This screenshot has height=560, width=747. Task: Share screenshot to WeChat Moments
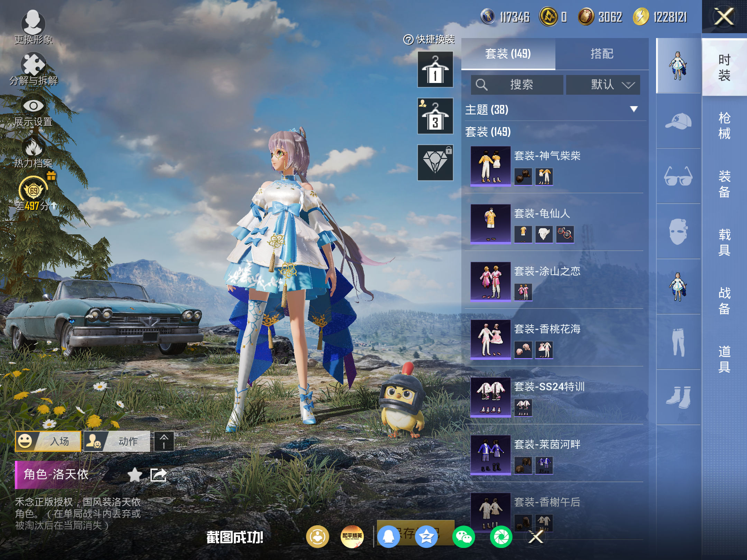[x=501, y=537]
